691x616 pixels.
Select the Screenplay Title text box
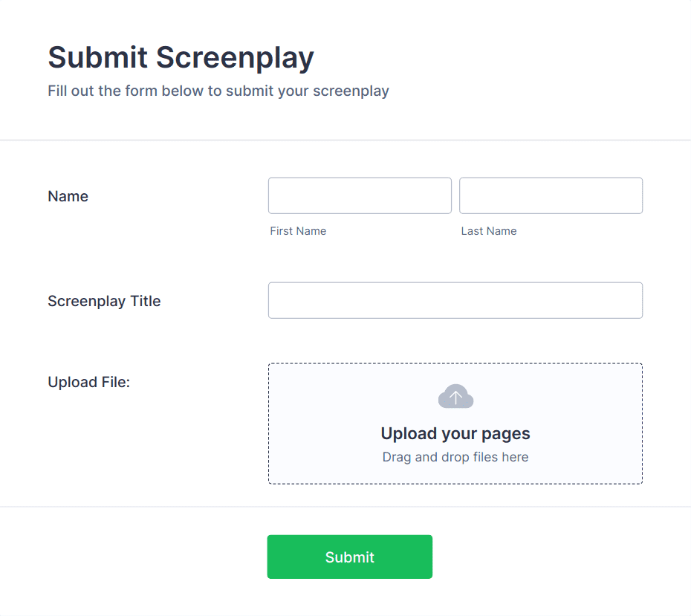pyautogui.click(x=455, y=300)
